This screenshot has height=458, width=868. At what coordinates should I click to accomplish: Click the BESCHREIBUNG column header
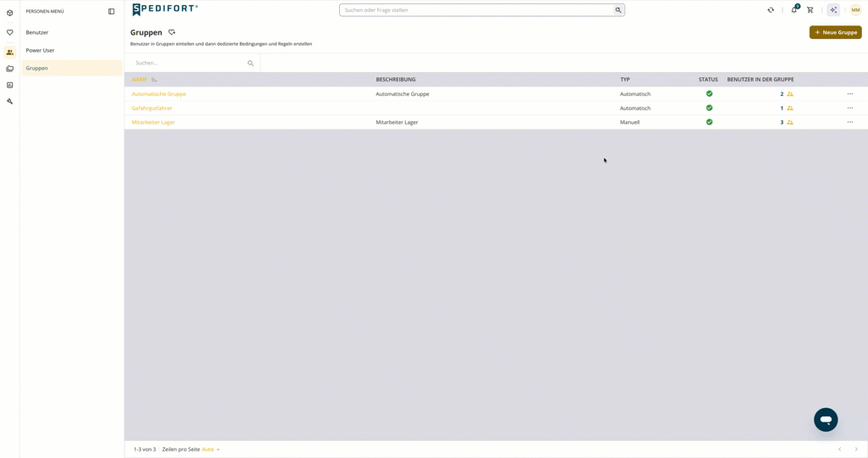[x=396, y=80]
